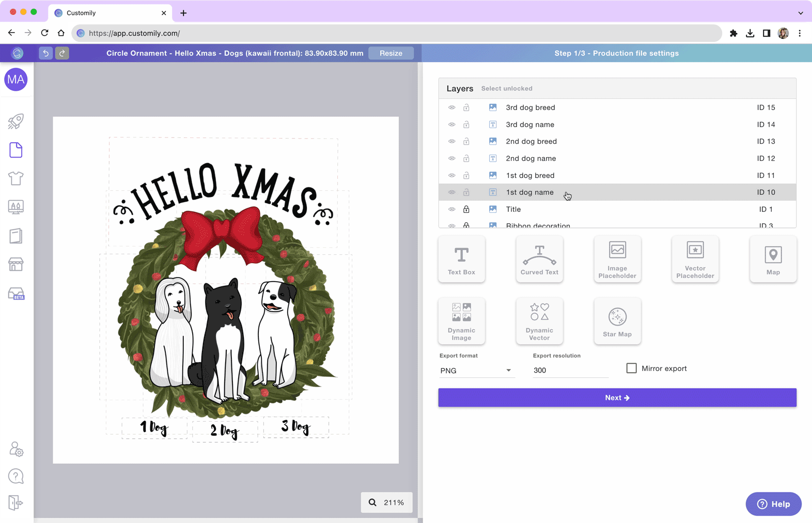Click the browser address bar
Image resolution: width=812 pixels, height=523 pixels.
[x=397, y=33]
